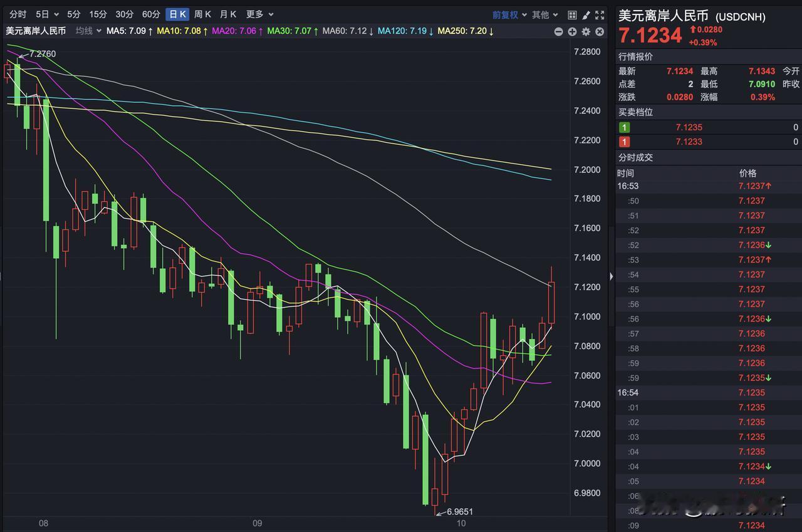Click ask price 7.1233 in order book

point(689,142)
